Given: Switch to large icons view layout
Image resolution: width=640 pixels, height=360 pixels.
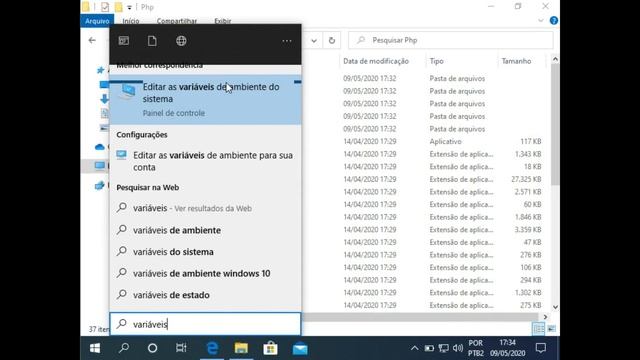Looking at the screenshot, I should click(x=551, y=329).
